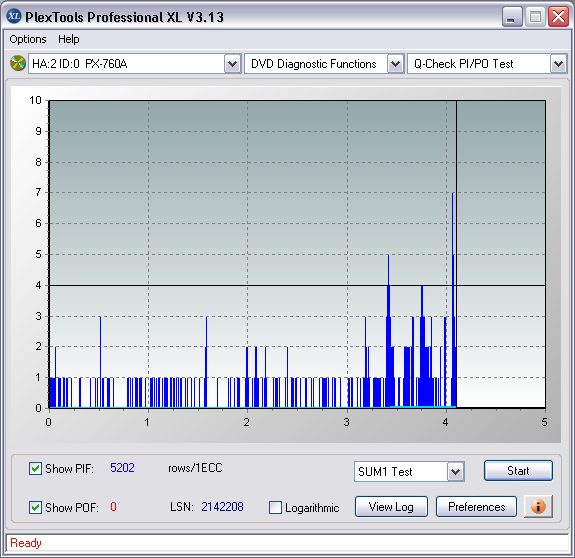
Task: Click the POF value 0
Action: pos(113,507)
